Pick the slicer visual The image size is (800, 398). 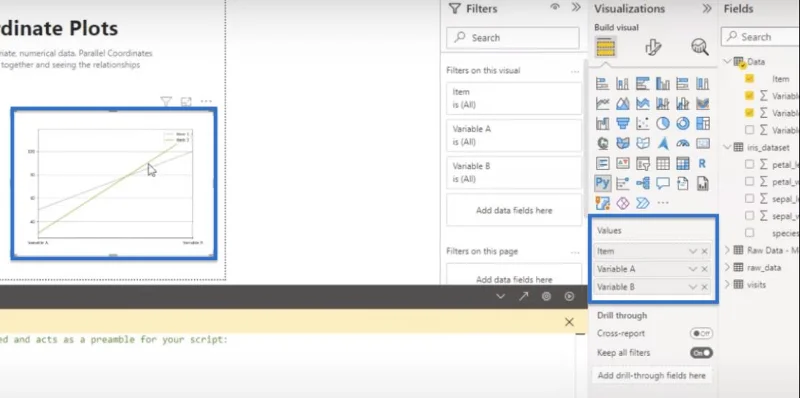[643, 163]
